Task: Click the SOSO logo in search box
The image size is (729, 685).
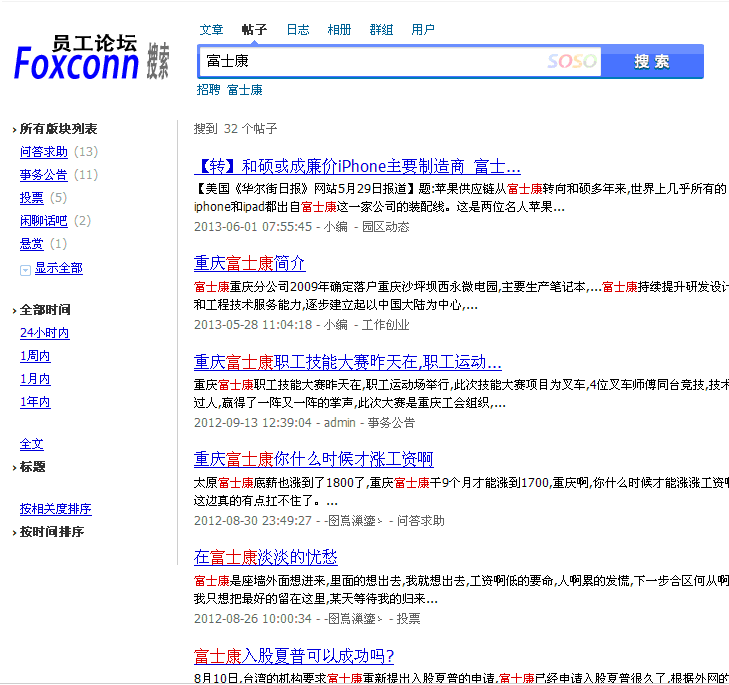Action: point(572,61)
